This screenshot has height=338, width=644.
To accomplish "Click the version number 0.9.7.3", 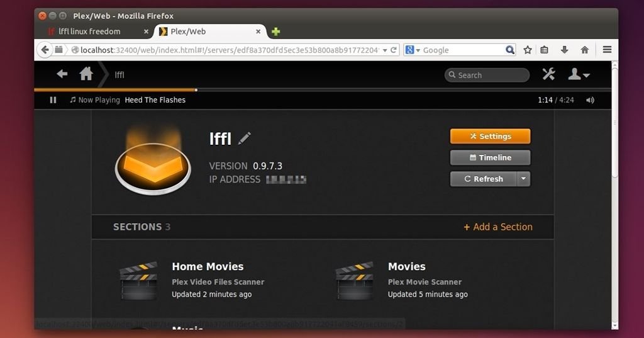I will click(267, 166).
